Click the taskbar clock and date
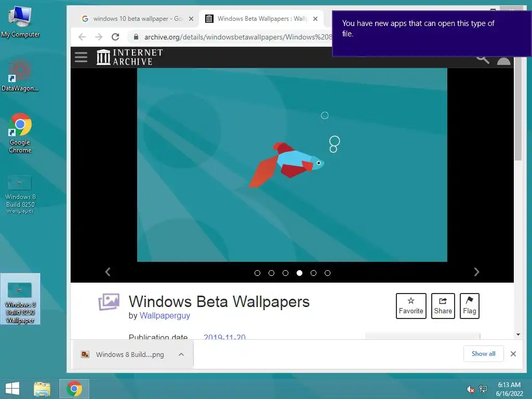Image resolution: width=532 pixels, height=399 pixels. pyautogui.click(x=509, y=389)
